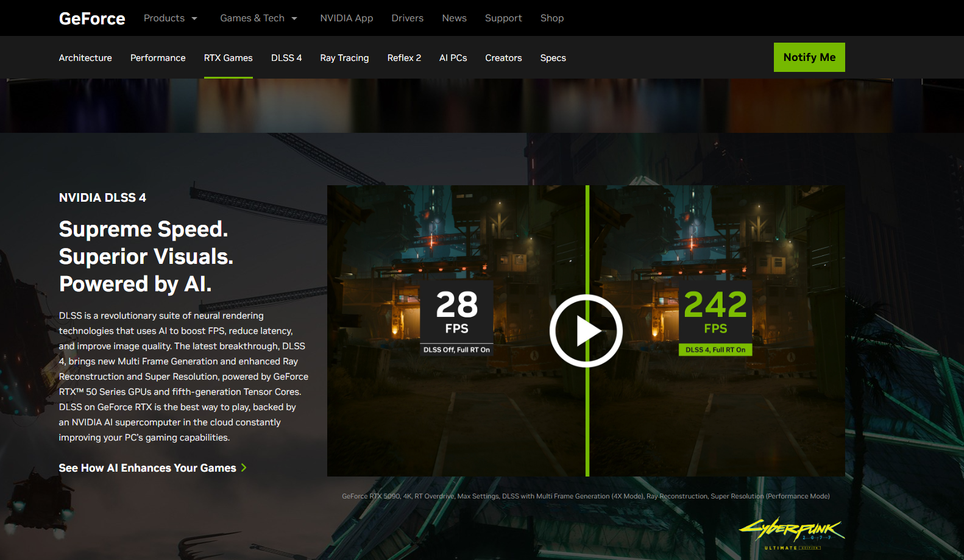Click the Cyberpunk 2077 logo

792,533
